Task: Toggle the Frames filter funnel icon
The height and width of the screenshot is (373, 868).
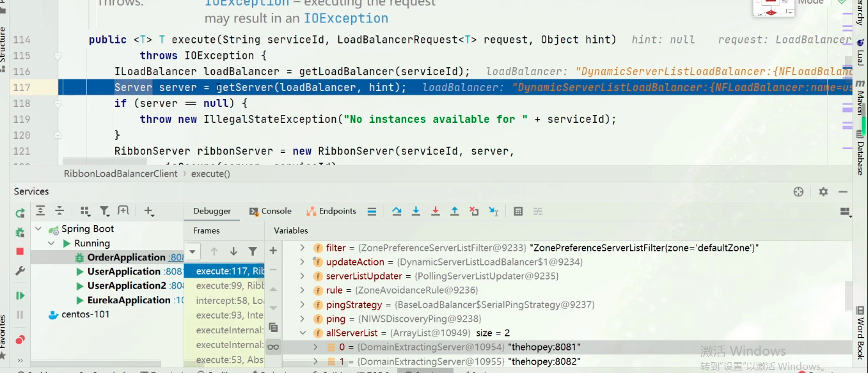Action: tap(253, 251)
